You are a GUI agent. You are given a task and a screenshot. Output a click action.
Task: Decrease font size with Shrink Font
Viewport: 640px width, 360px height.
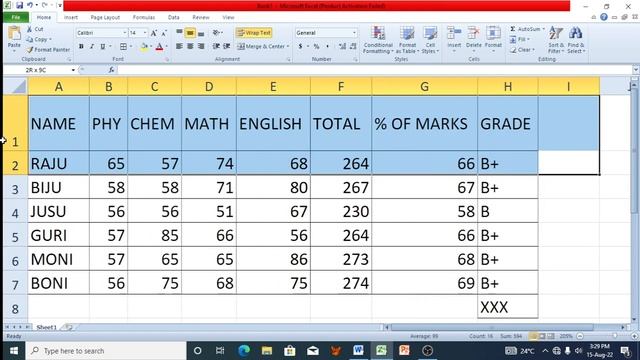[164, 33]
